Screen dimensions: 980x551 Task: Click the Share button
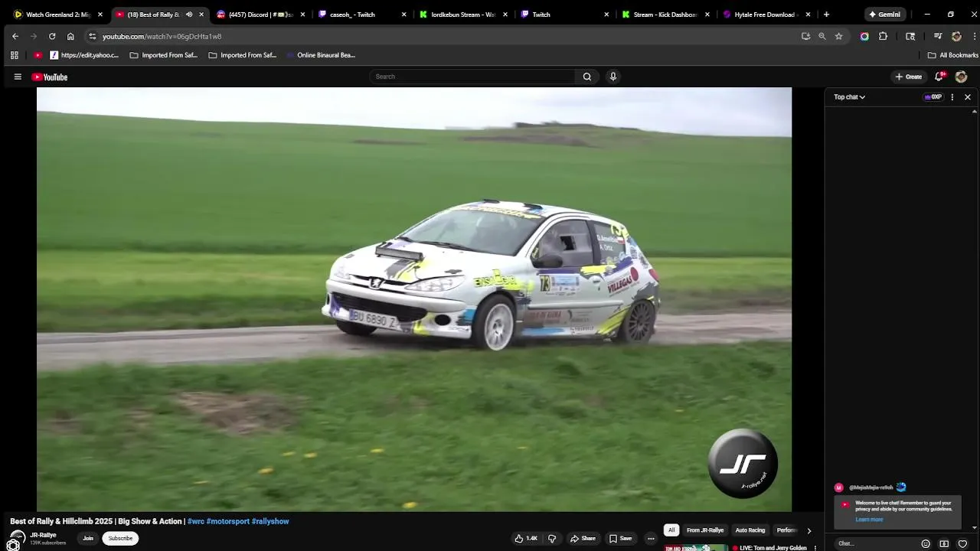(583, 538)
